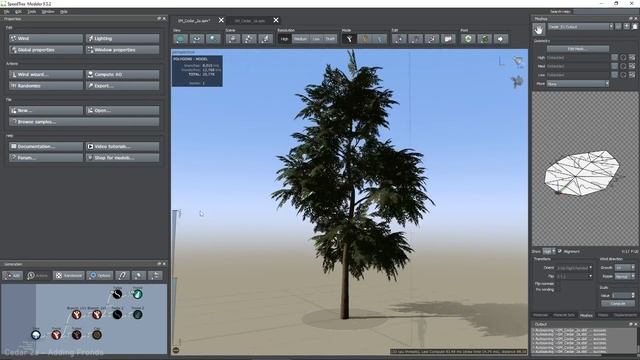
Task: Set resolution to Low
Action: point(316,39)
